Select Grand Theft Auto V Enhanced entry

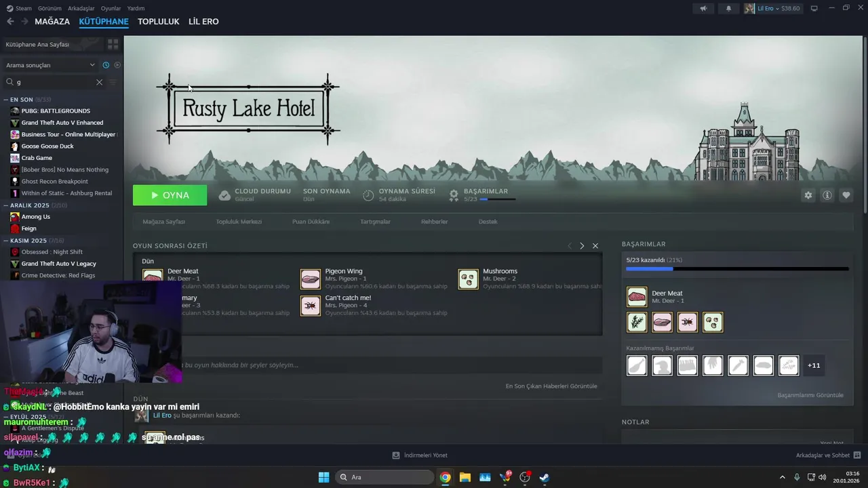coord(61,123)
